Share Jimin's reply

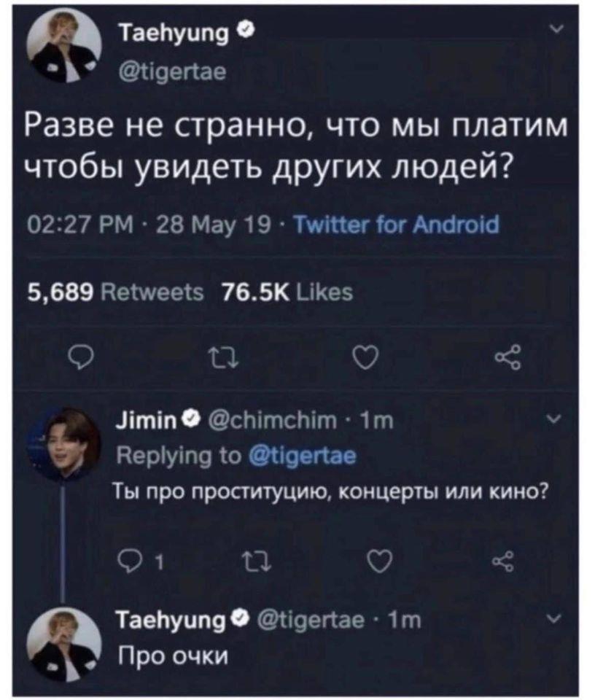[503, 561]
